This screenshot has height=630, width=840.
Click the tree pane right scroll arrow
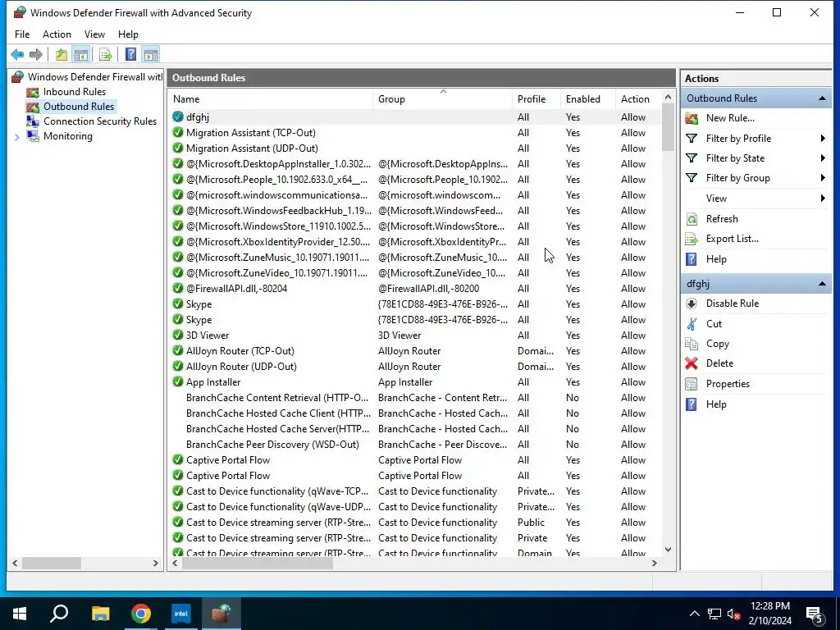155,563
